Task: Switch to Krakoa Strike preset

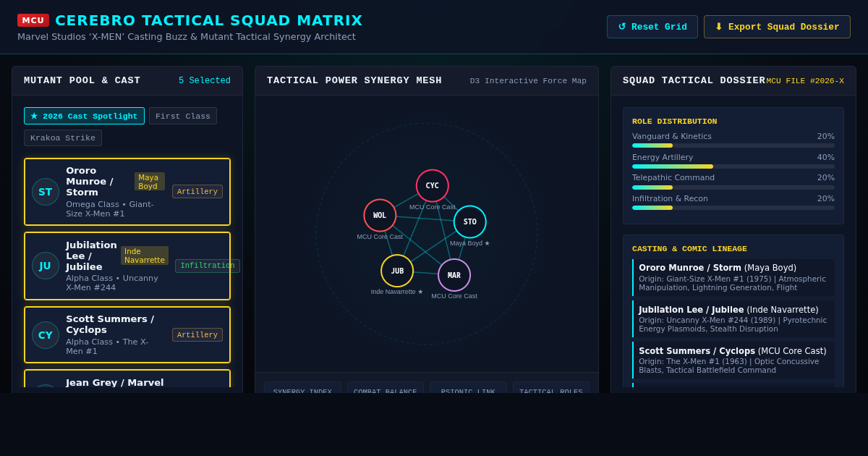Action: tap(63, 138)
